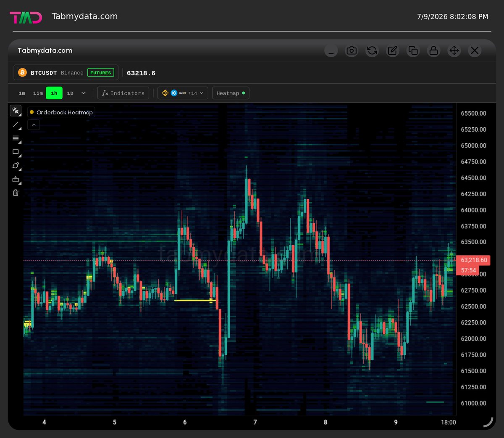Select the trend line drawing tool
Screen dimensions: 504x438
click(x=16, y=124)
